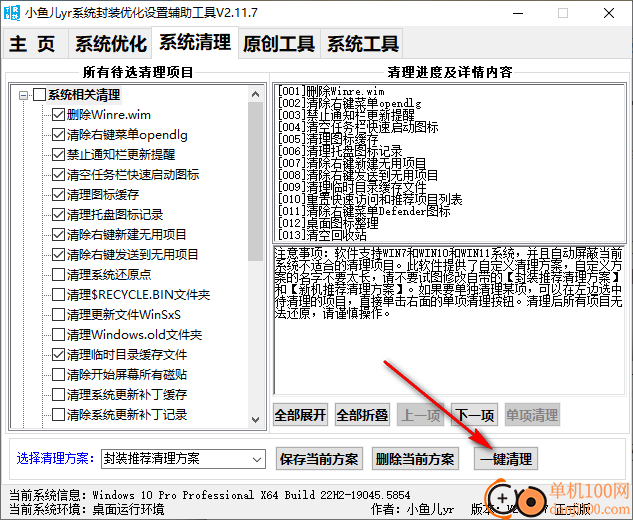Select log entry [001]删除Winre.wim
633x520 pixels.
pyautogui.click(x=331, y=91)
